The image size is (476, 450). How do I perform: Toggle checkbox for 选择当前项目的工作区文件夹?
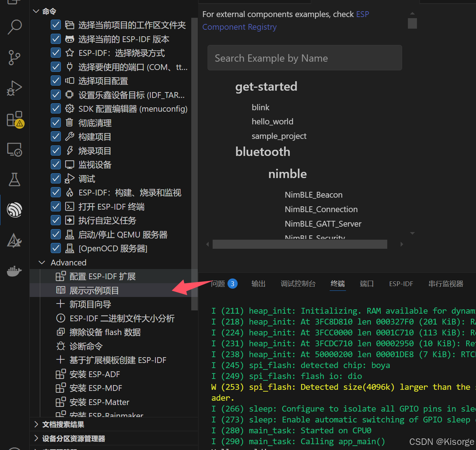point(56,25)
